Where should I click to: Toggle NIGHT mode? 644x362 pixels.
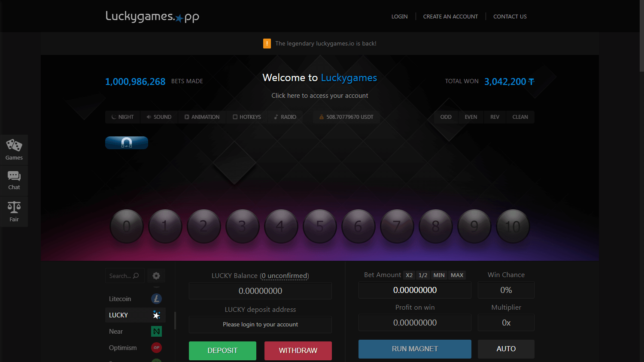pos(122,117)
